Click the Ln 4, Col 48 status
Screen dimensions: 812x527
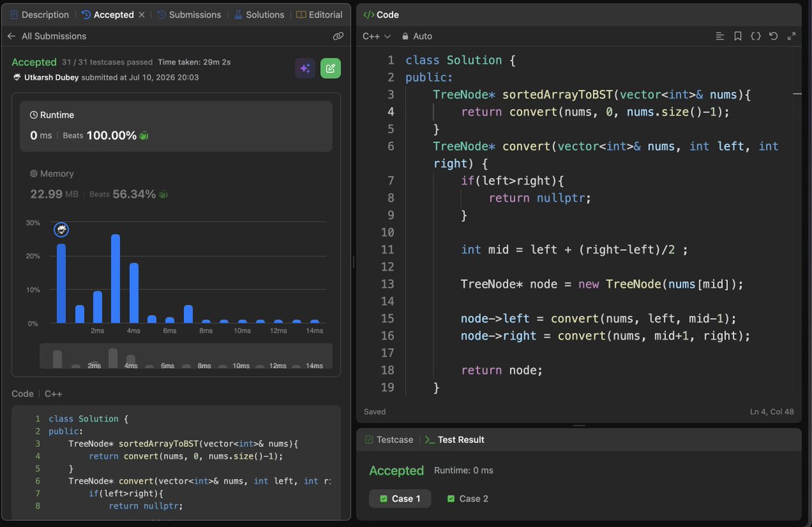coord(771,411)
